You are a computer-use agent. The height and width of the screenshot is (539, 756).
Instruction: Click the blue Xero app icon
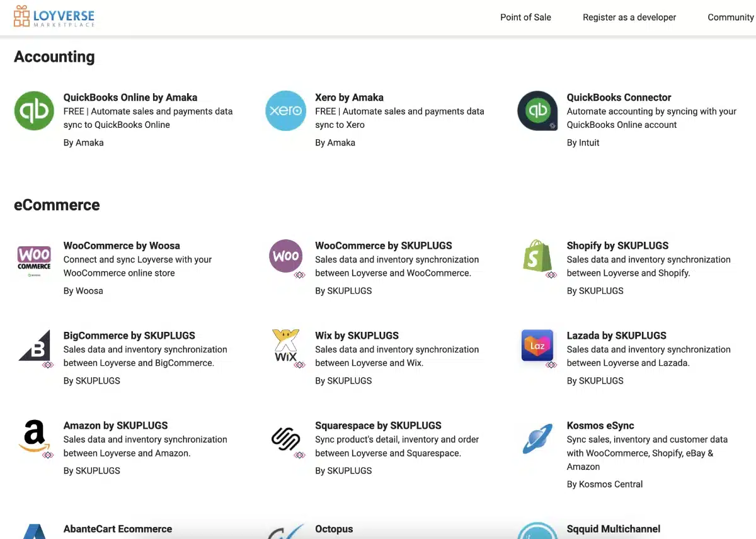coord(285,111)
